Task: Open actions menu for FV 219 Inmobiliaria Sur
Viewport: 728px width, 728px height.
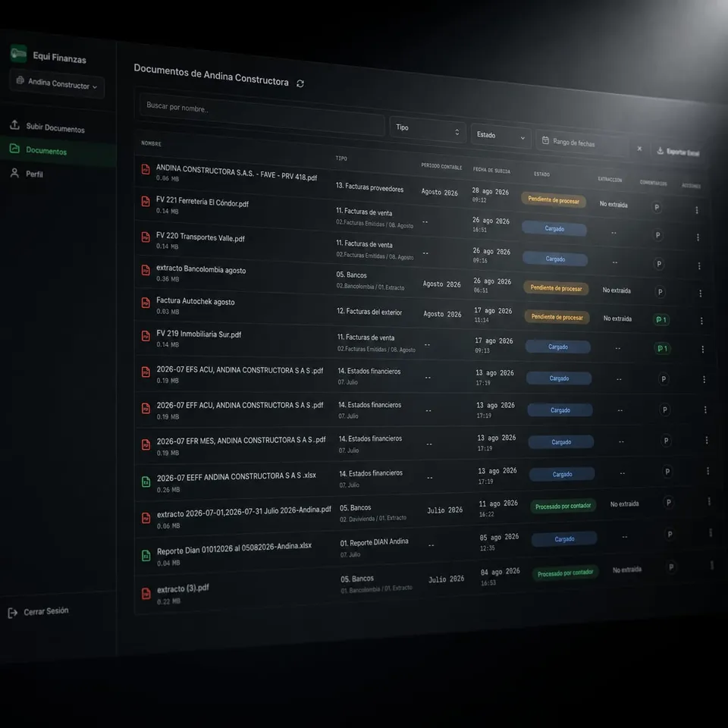Action: coord(703,349)
